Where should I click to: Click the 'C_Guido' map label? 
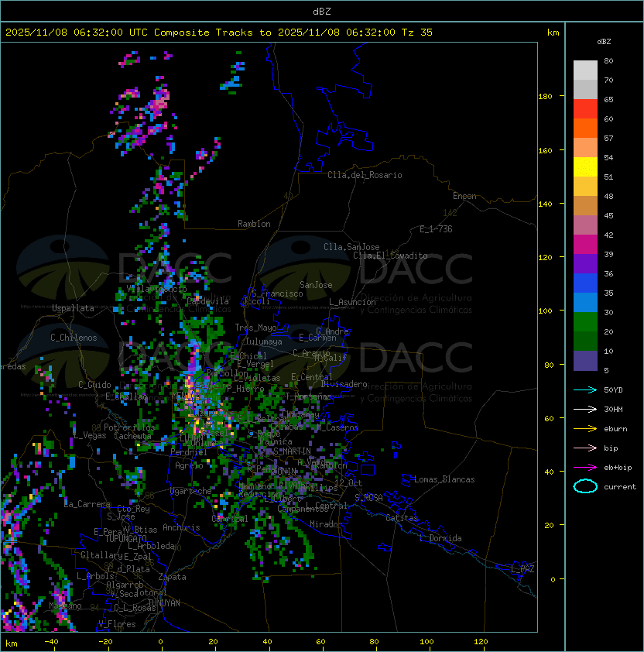94,385
